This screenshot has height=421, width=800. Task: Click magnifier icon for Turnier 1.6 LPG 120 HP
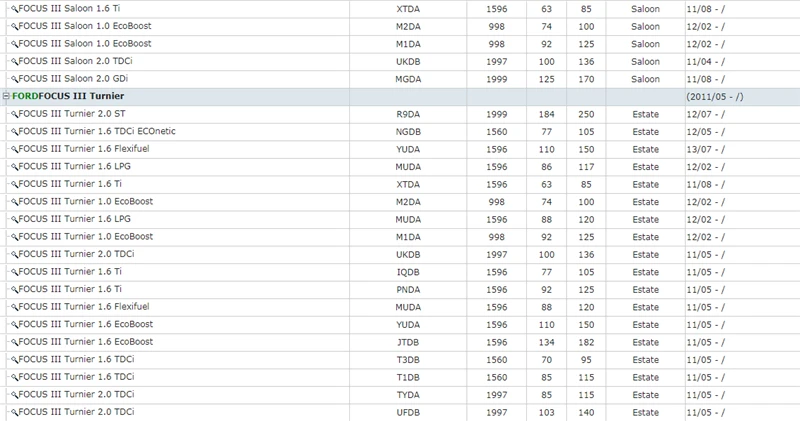14,219
